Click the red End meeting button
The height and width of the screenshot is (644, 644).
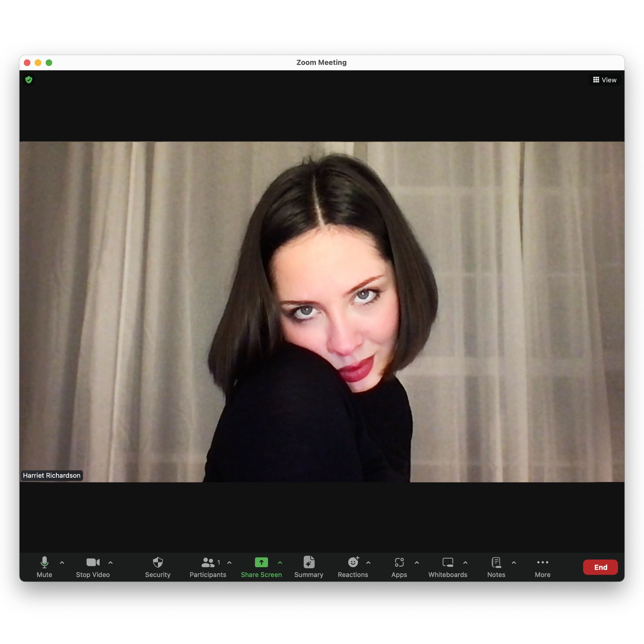[x=600, y=567]
